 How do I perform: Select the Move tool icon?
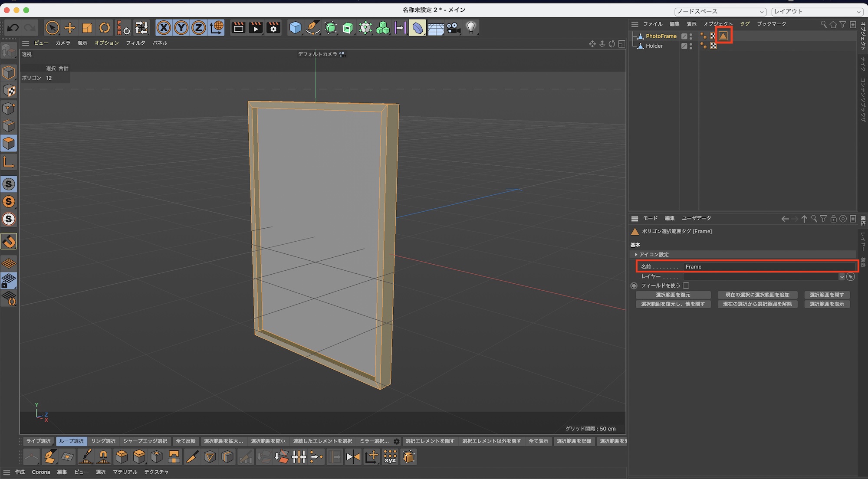click(x=69, y=28)
